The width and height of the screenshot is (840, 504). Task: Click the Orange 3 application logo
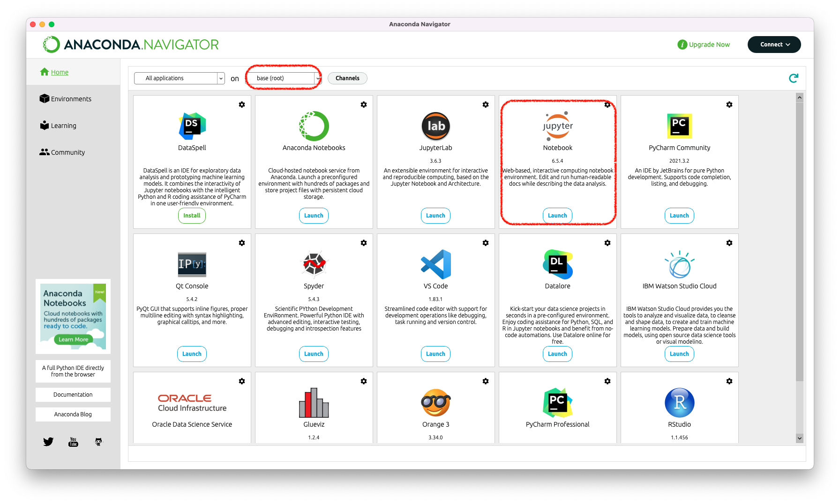[x=436, y=403]
